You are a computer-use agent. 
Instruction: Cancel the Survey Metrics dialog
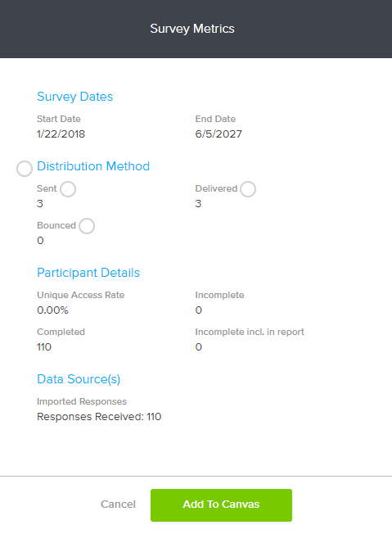tap(118, 504)
